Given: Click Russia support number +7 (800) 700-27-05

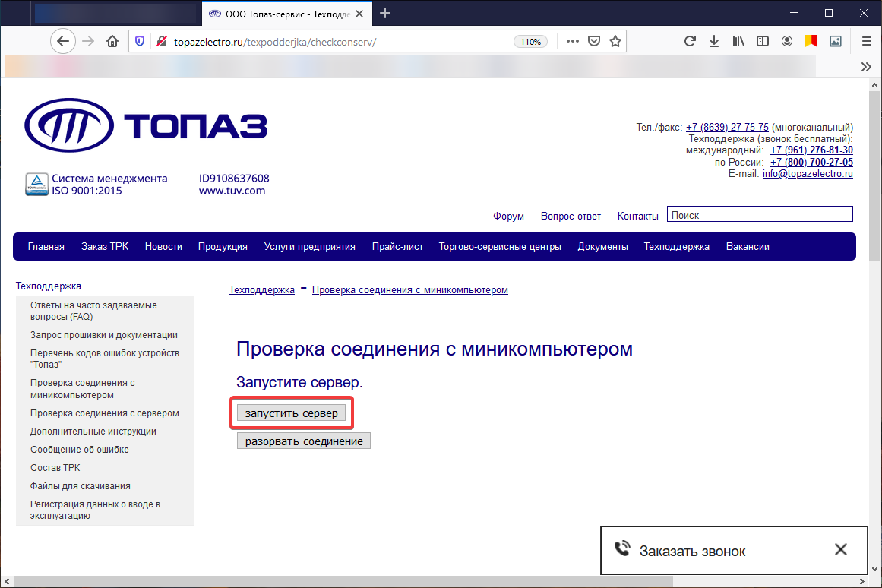Looking at the screenshot, I should pyautogui.click(x=811, y=162).
